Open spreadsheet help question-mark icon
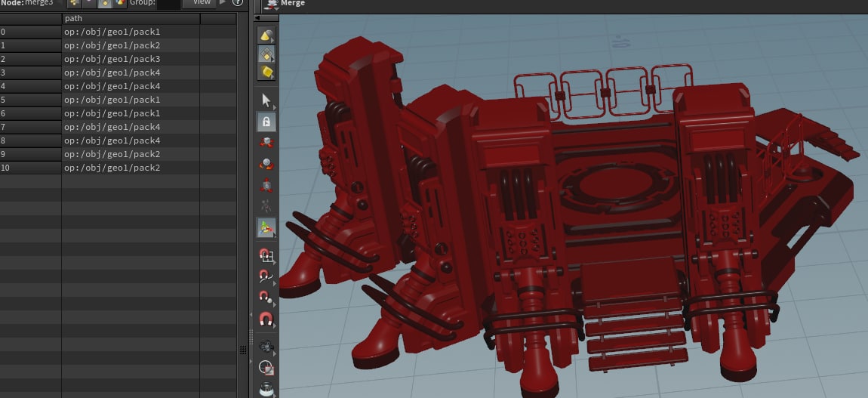The width and height of the screenshot is (868, 398). pos(238,3)
